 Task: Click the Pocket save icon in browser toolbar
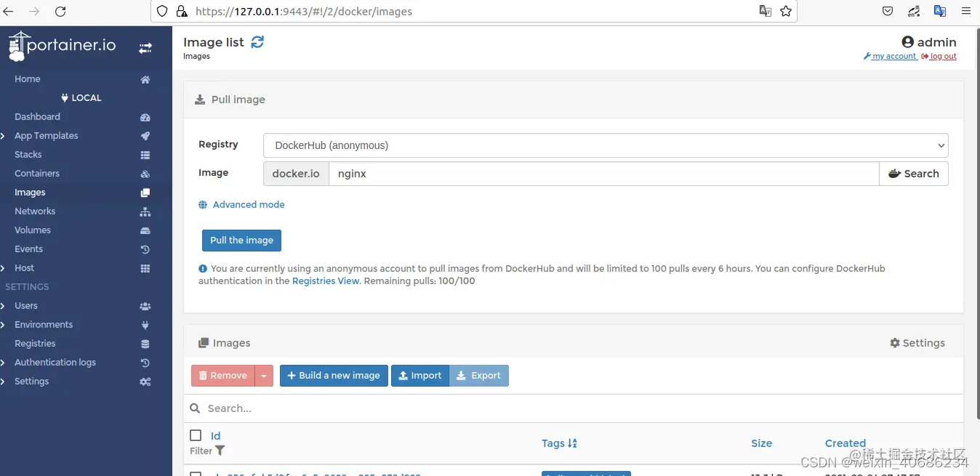(x=888, y=11)
